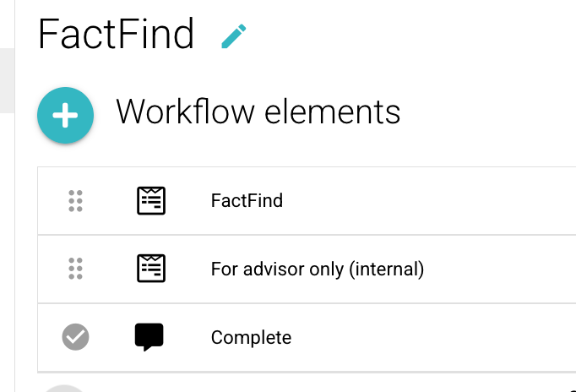Open the FactFind workflow element
576x392 pixels.
247,201
